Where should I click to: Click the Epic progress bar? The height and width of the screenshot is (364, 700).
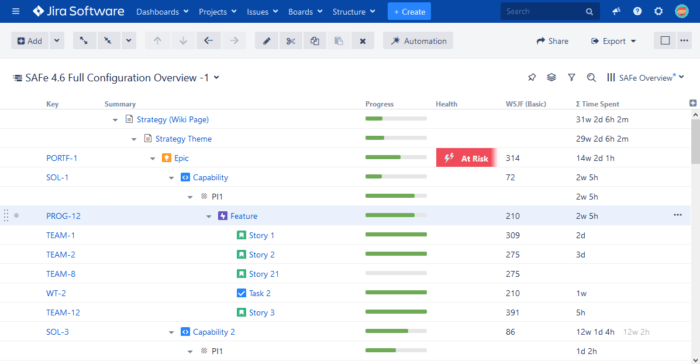tap(396, 157)
